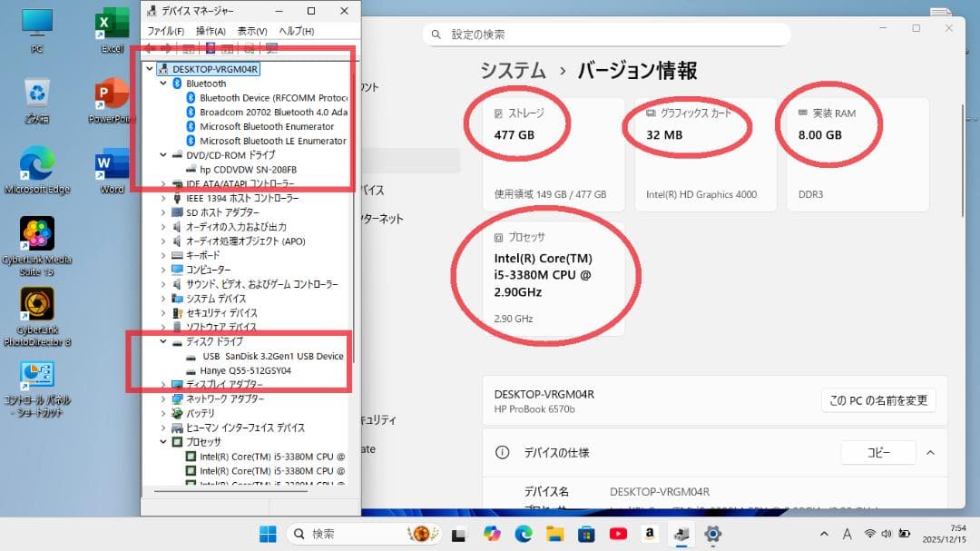The height and width of the screenshot is (551, 980).
Task: Open the コントロール パネル shortcut icon
Action: click(37, 389)
